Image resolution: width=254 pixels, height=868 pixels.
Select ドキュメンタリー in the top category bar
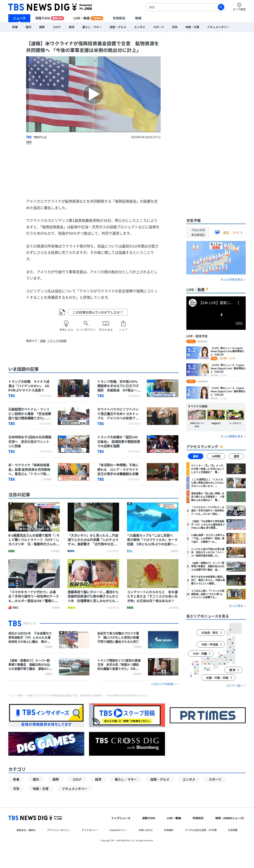pyautogui.click(x=218, y=27)
